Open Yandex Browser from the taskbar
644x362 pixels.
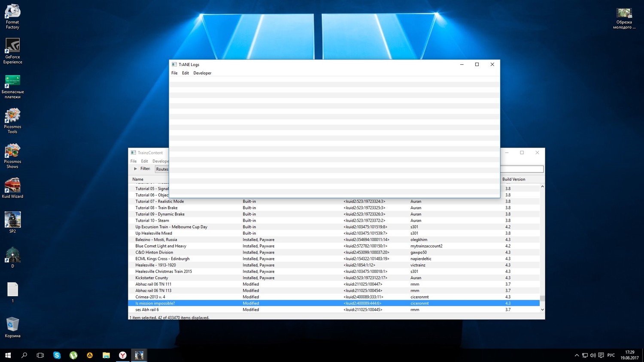(x=123, y=355)
